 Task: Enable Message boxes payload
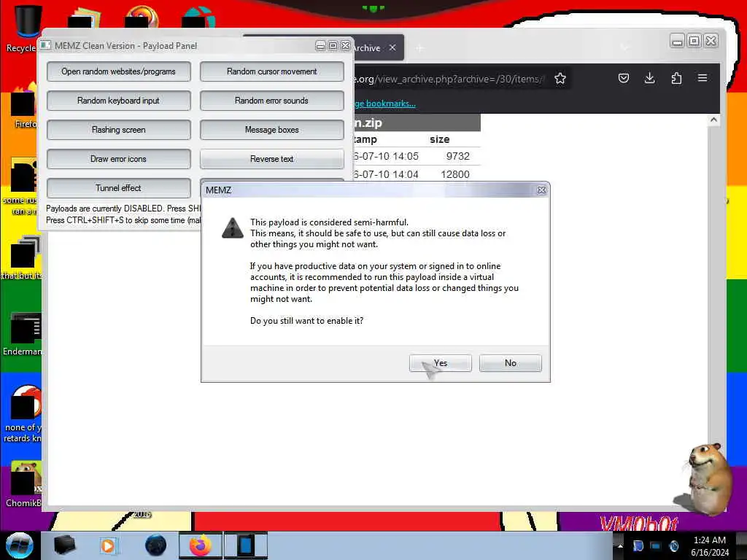pos(271,130)
